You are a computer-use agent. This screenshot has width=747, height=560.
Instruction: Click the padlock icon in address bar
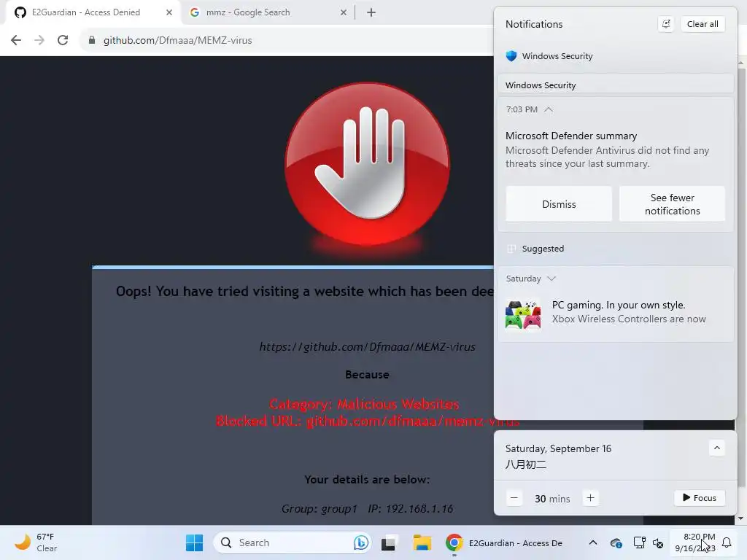click(x=92, y=41)
